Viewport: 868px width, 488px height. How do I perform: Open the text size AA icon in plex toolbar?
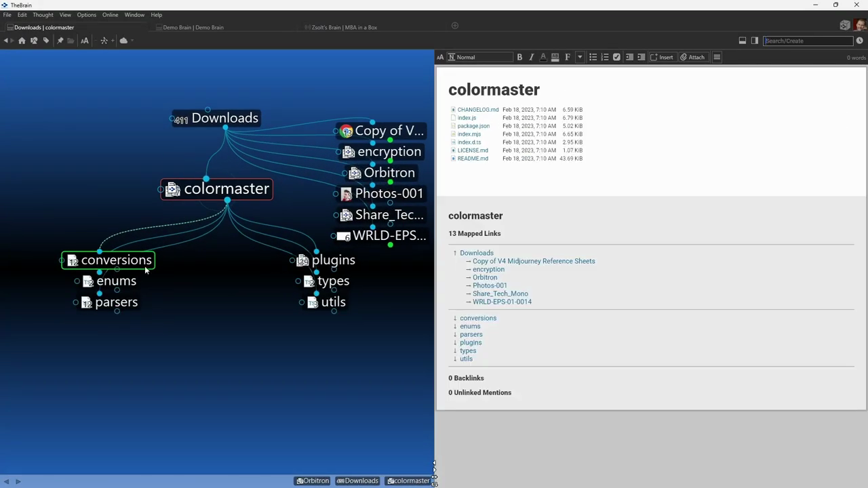pyautogui.click(x=85, y=41)
